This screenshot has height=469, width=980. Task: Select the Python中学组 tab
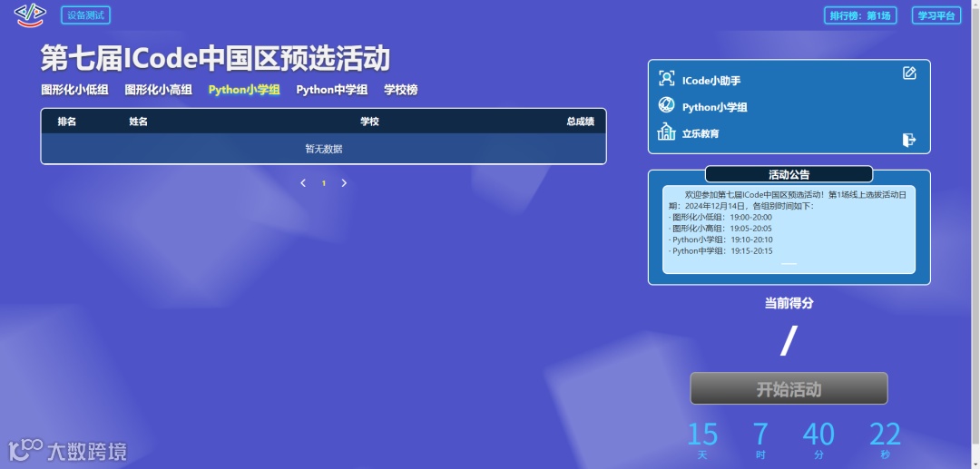point(332,90)
